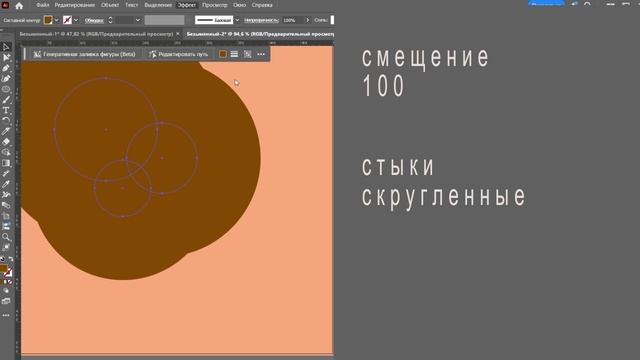Select the Eraser tool
Image resolution: width=640 pixels, height=360 pixels.
(6, 142)
